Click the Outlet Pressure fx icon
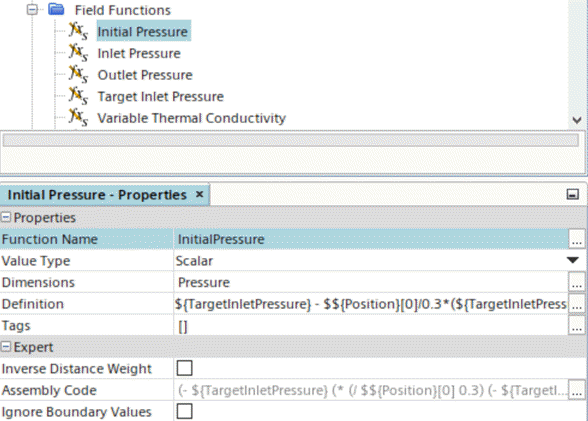The width and height of the screenshot is (588, 421). [78, 74]
